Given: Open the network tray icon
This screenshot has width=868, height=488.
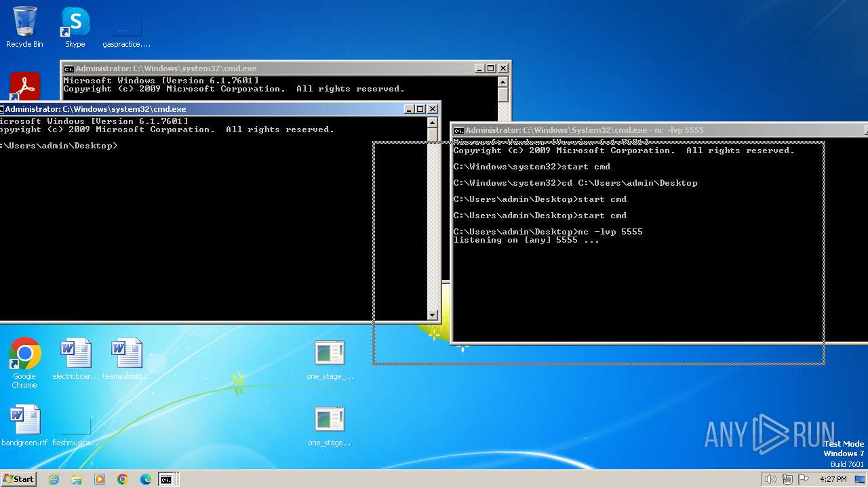Looking at the screenshot, I should pyautogui.click(x=788, y=479).
